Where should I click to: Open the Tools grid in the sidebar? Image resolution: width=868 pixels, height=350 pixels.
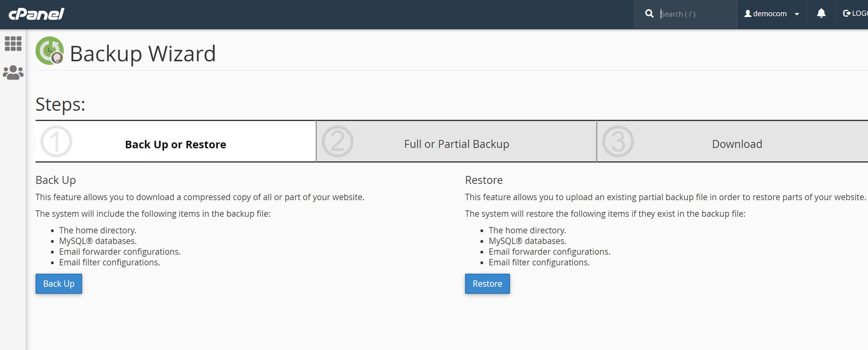[13, 44]
